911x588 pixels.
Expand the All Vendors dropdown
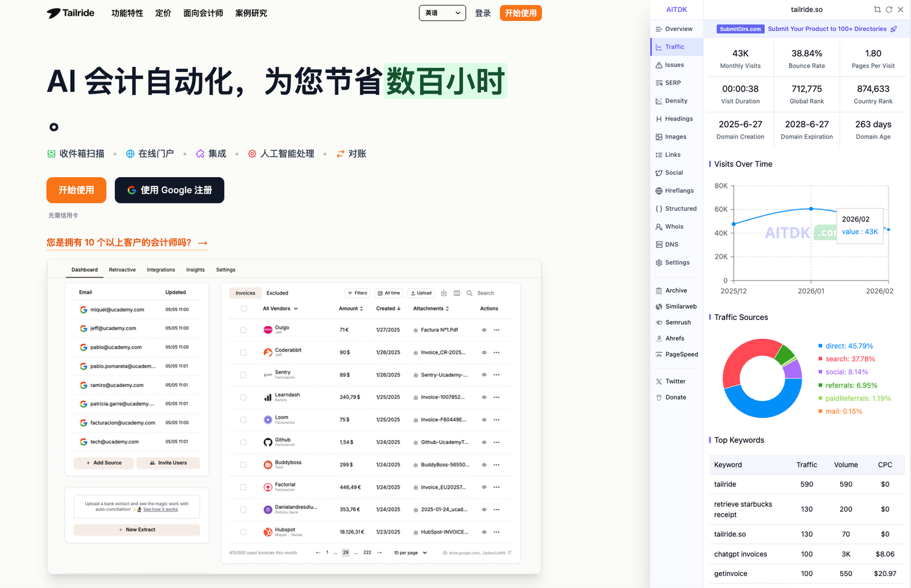[x=280, y=309]
